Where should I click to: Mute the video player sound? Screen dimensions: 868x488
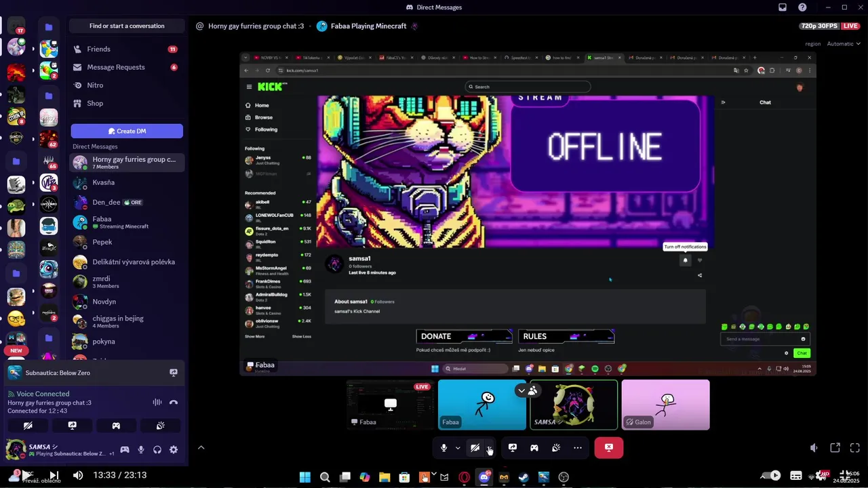coord(78,475)
